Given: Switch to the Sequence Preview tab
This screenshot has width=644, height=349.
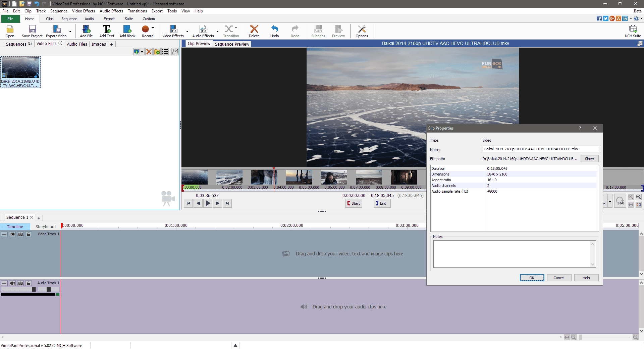Looking at the screenshot, I should [x=232, y=44].
